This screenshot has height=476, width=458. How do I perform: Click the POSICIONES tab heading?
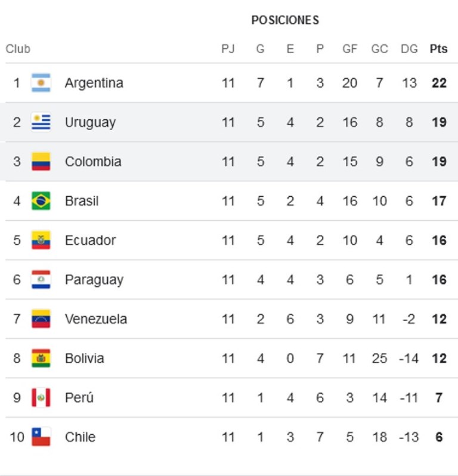(x=284, y=20)
